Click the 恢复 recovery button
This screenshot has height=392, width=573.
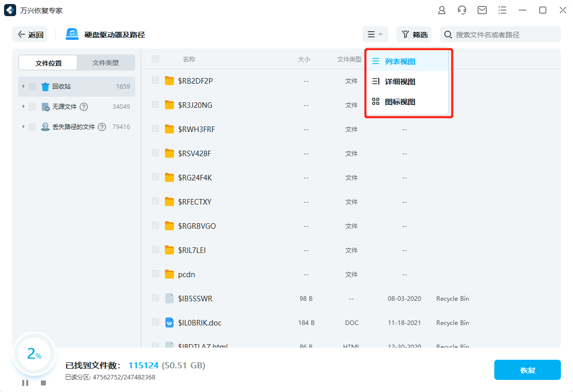528,369
